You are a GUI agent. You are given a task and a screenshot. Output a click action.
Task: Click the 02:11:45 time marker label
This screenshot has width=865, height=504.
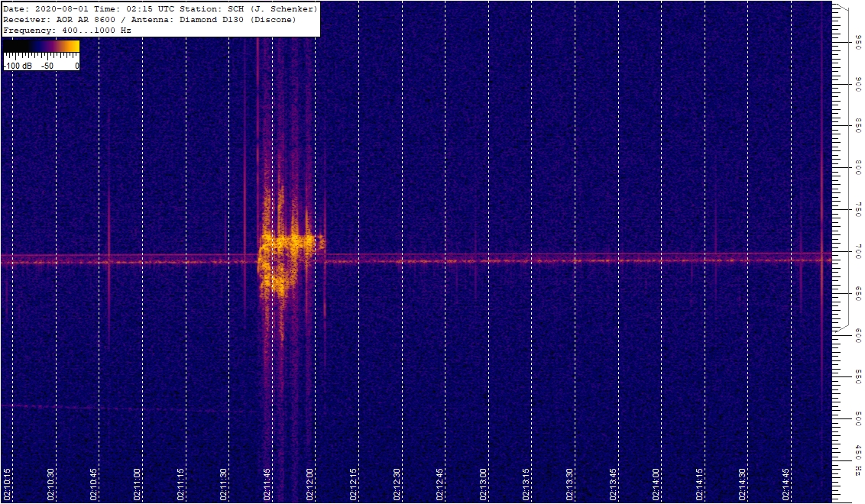(267, 484)
